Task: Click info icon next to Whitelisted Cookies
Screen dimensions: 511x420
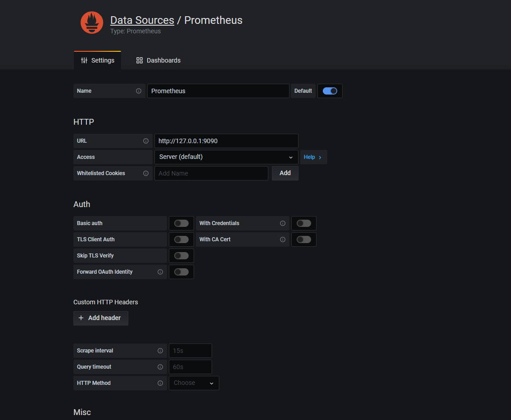Action: click(146, 173)
